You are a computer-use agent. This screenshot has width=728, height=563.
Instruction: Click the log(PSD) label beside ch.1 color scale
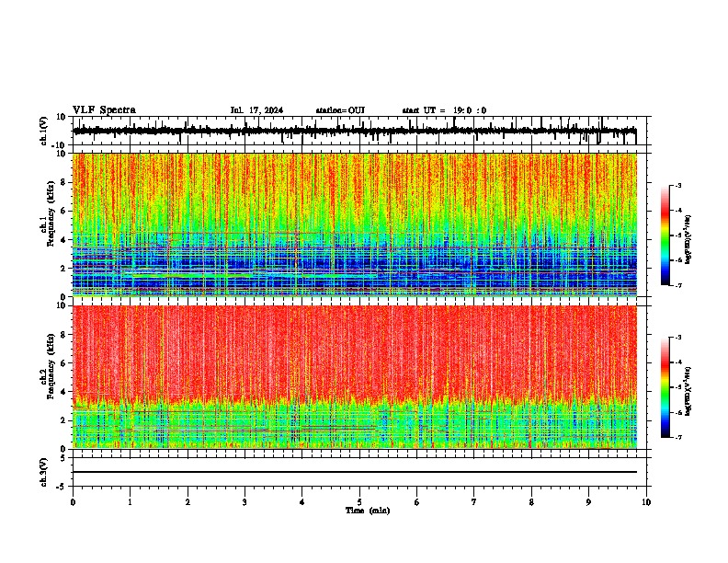(688, 239)
